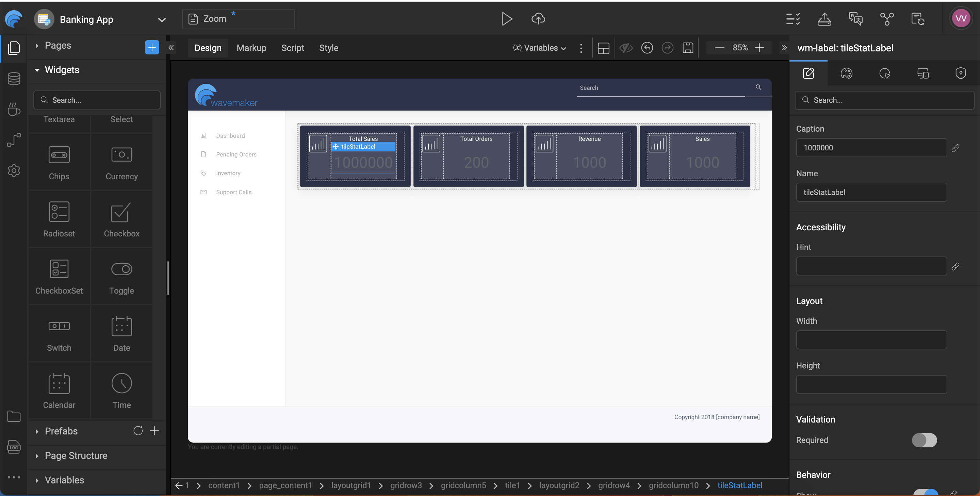Select the Style palette tab in properties panel

(847, 73)
